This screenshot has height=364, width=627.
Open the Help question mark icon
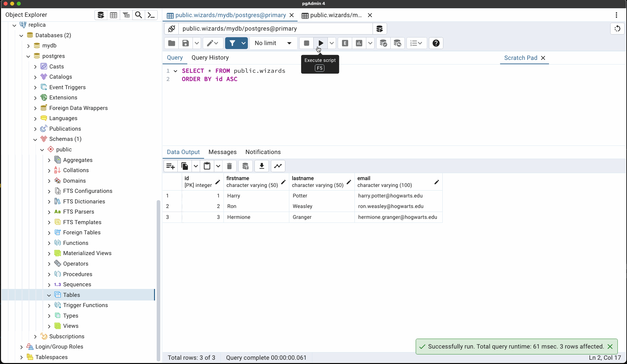tap(436, 43)
